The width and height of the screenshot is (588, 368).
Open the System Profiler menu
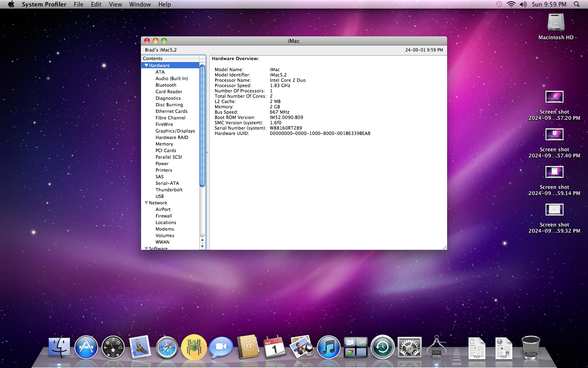click(44, 4)
